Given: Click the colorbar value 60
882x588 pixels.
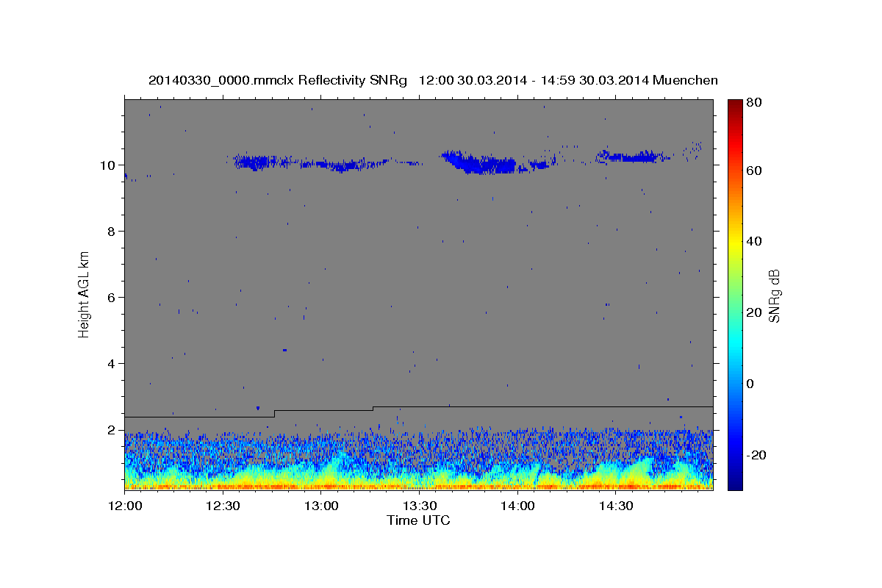Looking at the screenshot, I should (753, 171).
